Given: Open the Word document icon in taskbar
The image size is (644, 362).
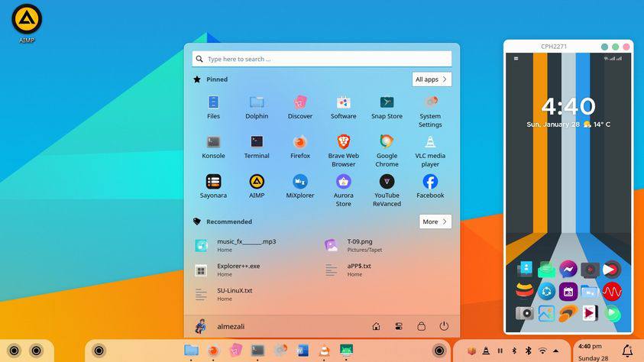Looking at the screenshot, I should coord(303,350).
